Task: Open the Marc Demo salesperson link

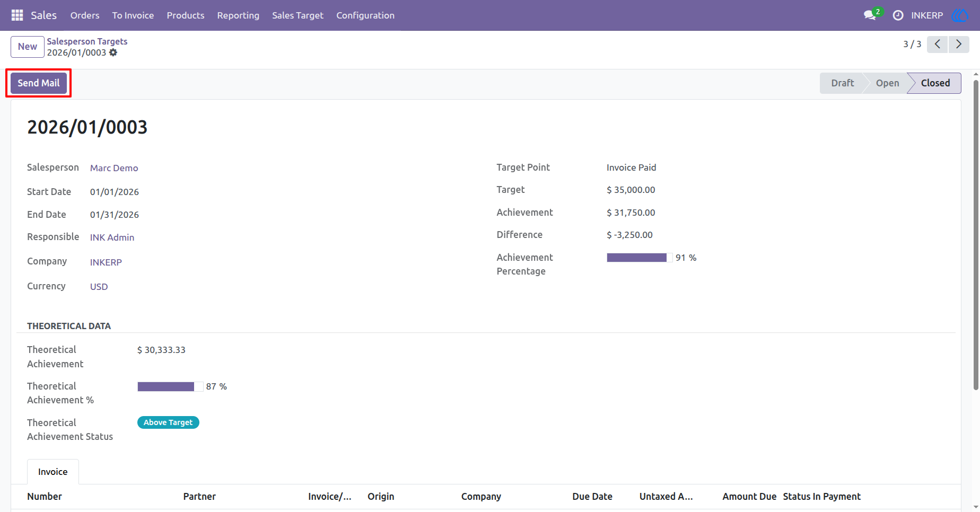Action: tap(114, 168)
